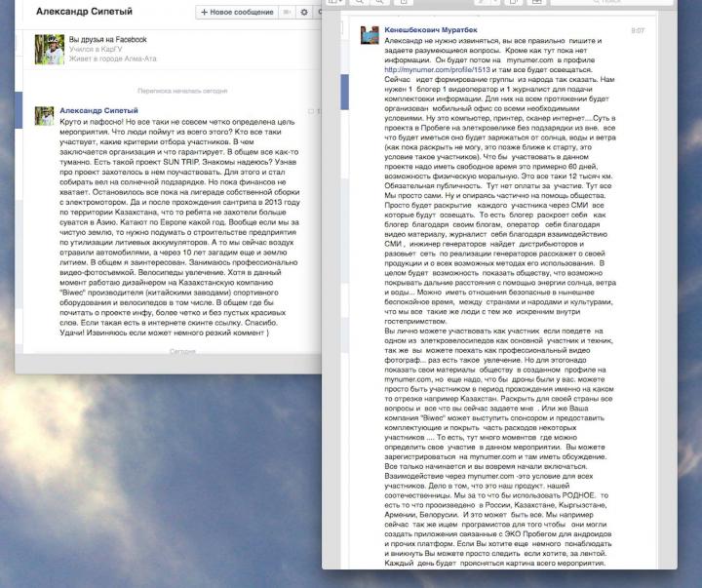Click the Новое сообщение button
Image resolution: width=702 pixels, height=588 pixels.
237,12
